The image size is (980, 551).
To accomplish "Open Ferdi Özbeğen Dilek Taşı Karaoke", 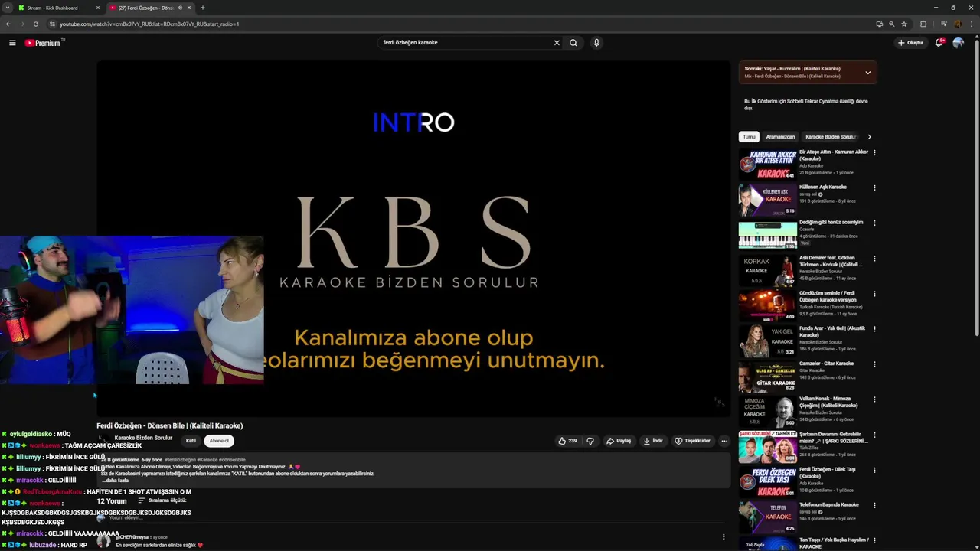I will point(767,481).
